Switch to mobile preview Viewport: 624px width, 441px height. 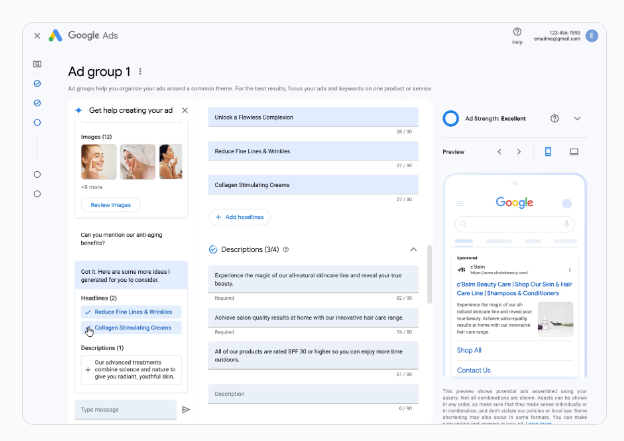(548, 152)
